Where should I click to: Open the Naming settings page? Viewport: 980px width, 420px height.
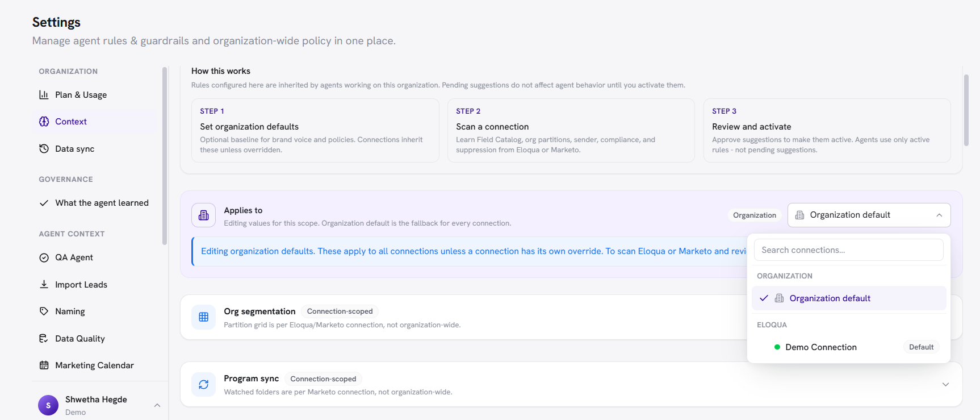pos(94,311)
